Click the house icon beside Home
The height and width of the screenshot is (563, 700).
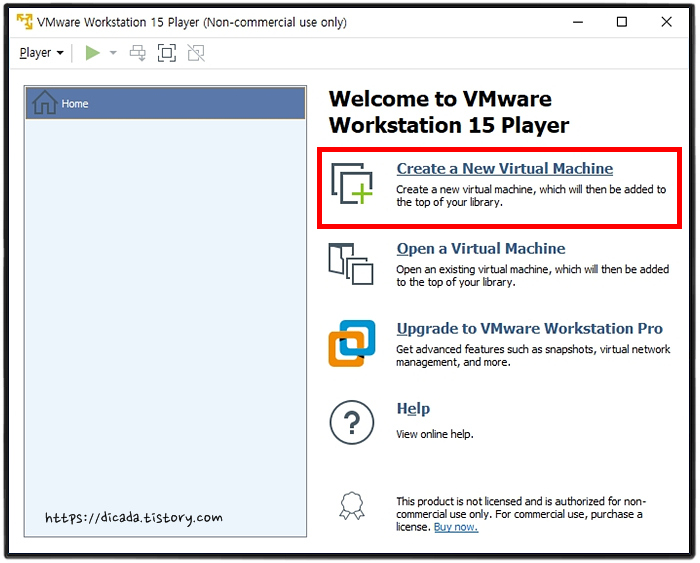[x=45, y=102]
